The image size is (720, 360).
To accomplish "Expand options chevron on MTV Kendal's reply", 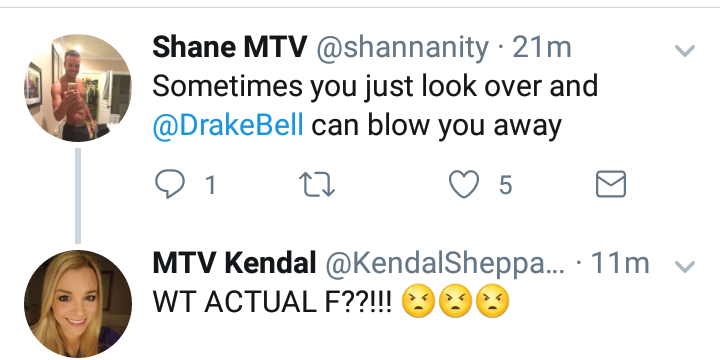I will 685,266.
